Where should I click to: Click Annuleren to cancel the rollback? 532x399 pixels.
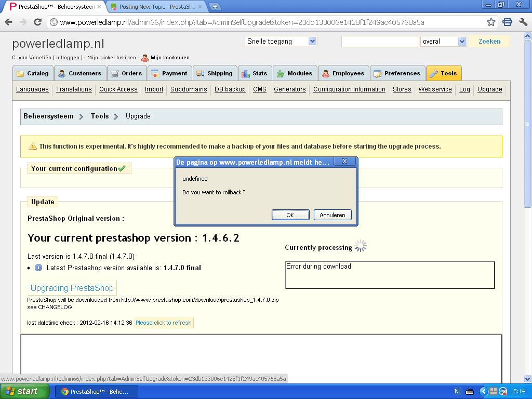(x=332, y=215)
